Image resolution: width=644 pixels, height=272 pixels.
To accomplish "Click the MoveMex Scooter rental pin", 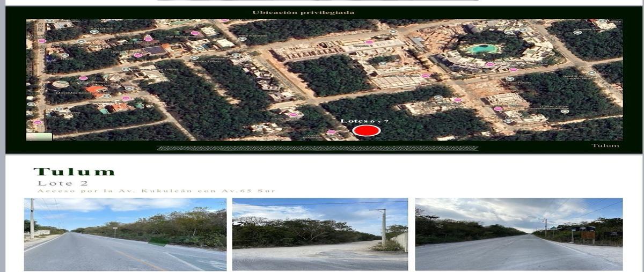I will pos(107,95).
